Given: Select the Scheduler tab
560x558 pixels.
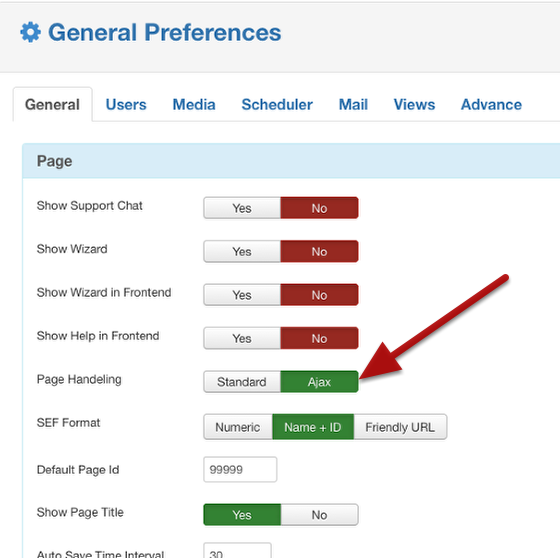Looking at the screenshot, I should point(277,105).
